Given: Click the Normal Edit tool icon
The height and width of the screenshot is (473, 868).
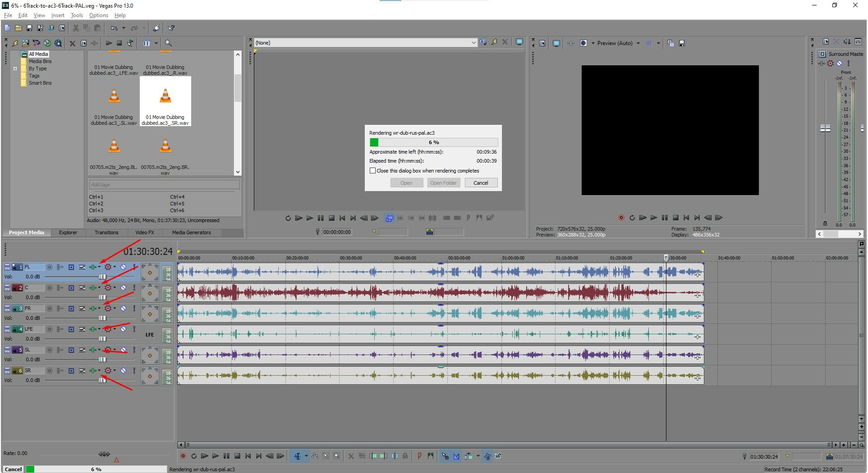Looking at the screenshot, I should tap(297, 456).
